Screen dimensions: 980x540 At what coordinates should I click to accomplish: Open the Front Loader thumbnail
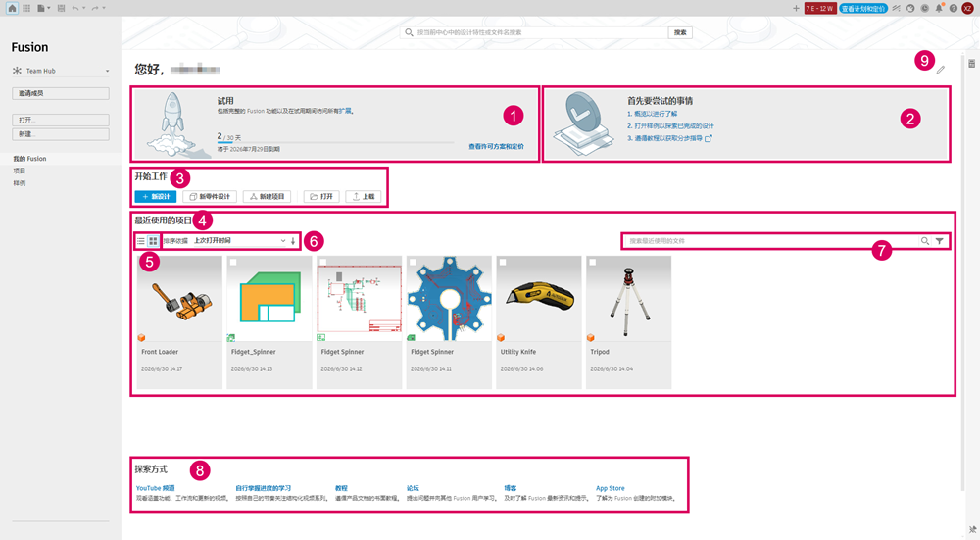point(179,298)
